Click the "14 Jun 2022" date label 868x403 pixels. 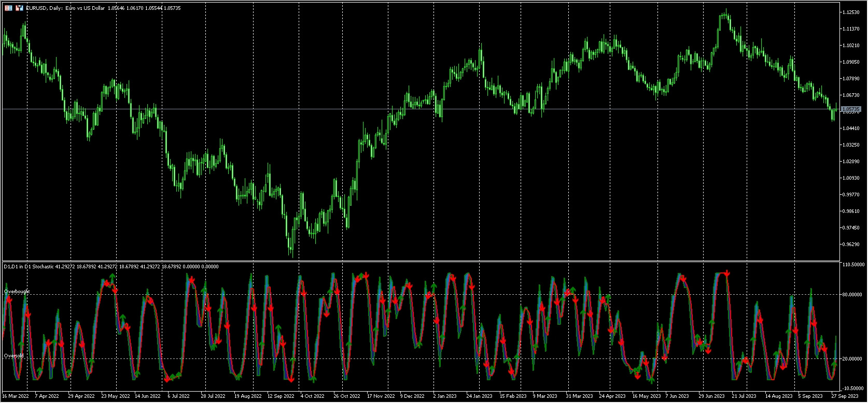pos(148,396)
